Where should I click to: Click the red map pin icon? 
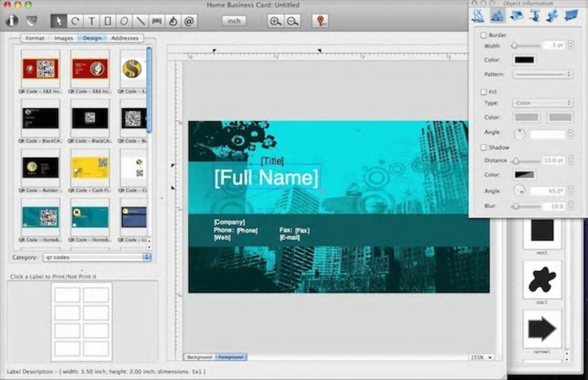pyautogui.click(x=321, y=21)
